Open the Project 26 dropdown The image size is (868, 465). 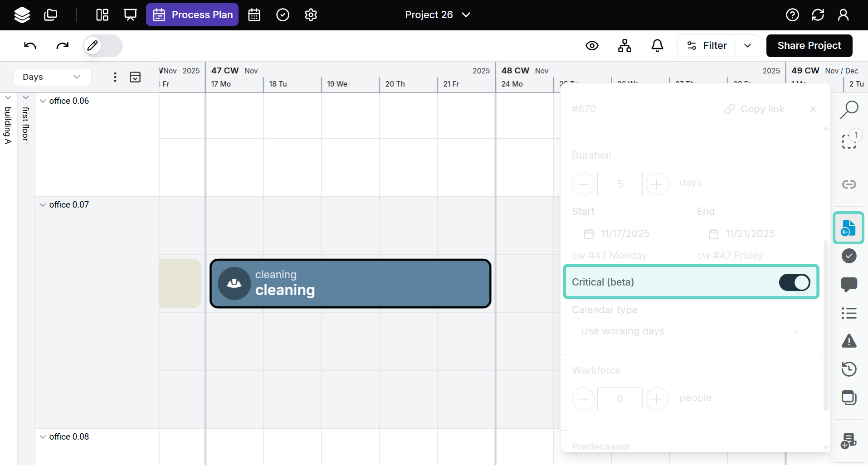coord(438,15)
